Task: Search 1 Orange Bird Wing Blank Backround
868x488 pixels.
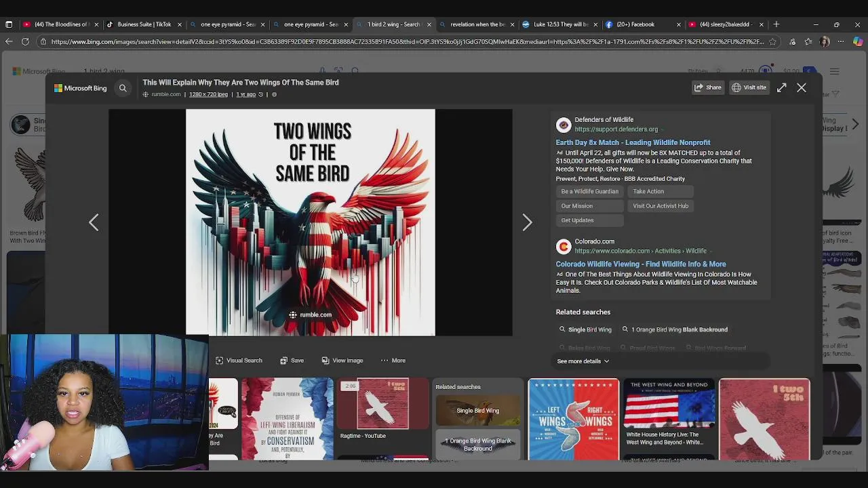Action: [675, 329]
